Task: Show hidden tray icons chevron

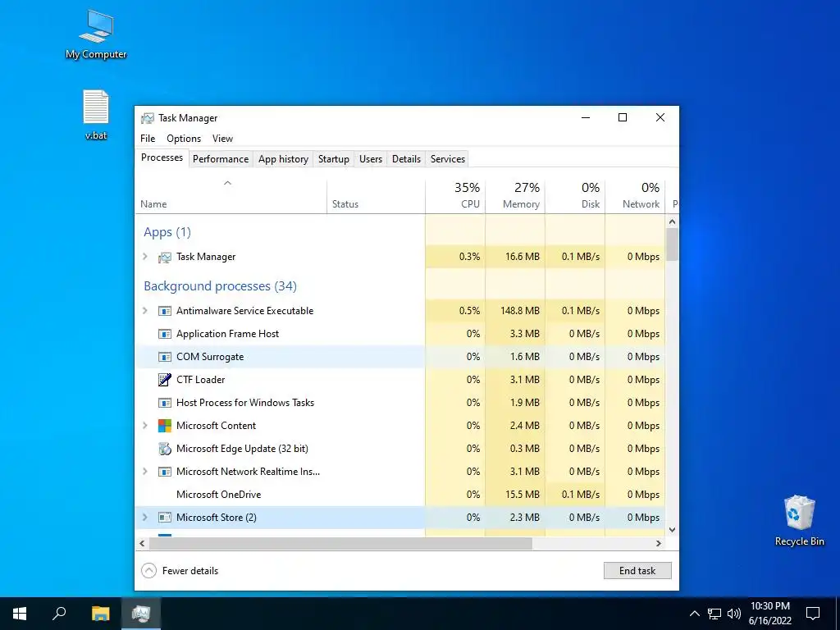Action: (x=694, y=614)
